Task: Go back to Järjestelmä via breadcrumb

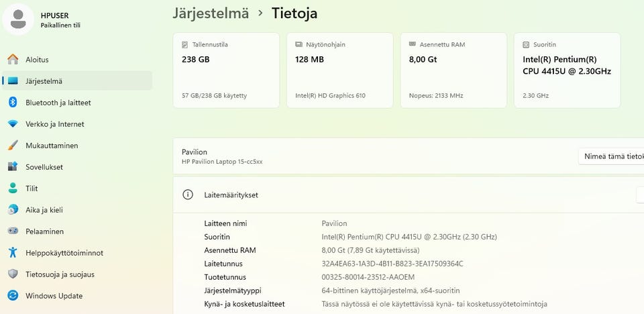Action: click(x=211, y=13)
